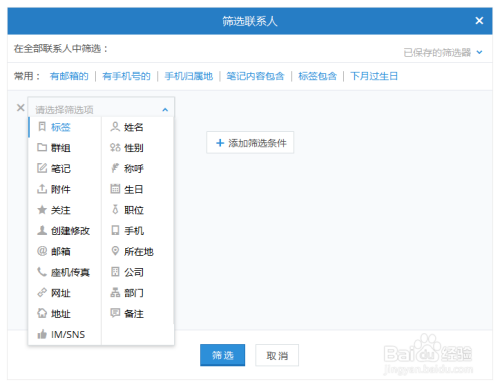Click the 性别 gender icon
Image resolution: width=500 pixels, height=387 pixels.
click(115, 147)
